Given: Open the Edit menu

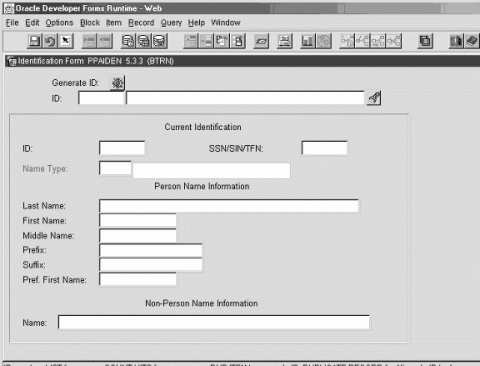Looking at the screenshot, I should pyautogui.click(x=32, y=23).
